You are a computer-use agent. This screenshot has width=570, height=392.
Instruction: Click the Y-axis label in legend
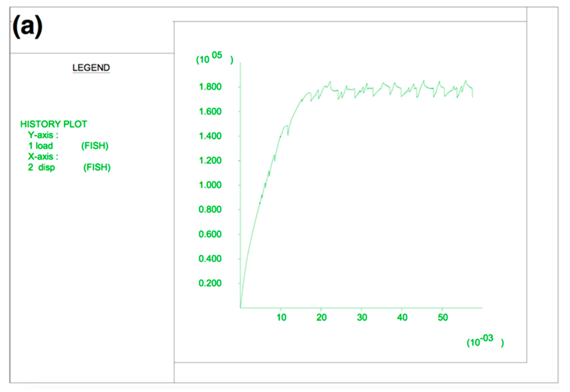click(x=43, y=135)
